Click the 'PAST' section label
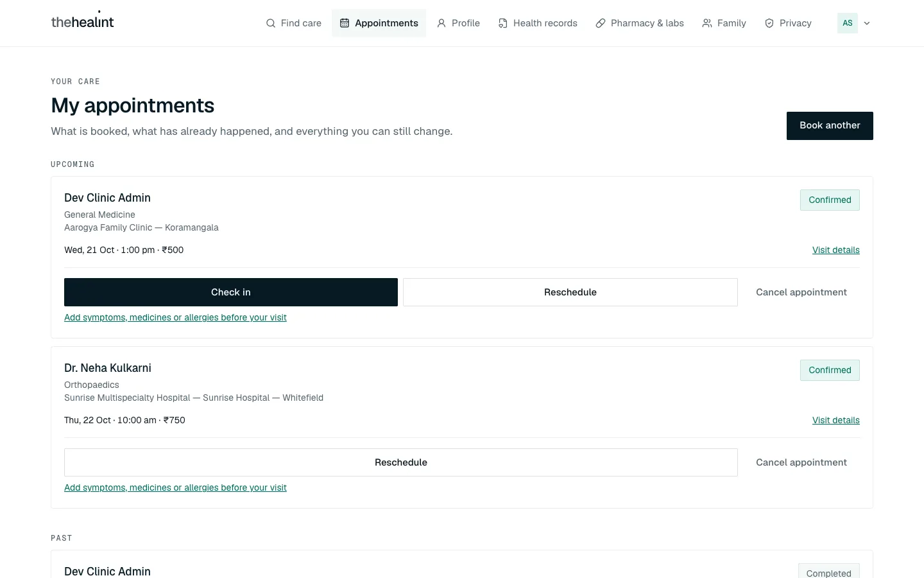 pos(62,538)
